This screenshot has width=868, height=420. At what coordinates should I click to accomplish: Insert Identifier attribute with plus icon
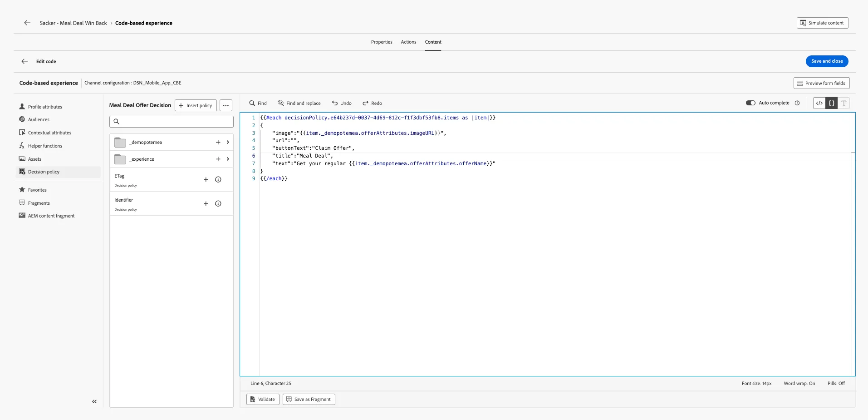click(x=206, y=203)
